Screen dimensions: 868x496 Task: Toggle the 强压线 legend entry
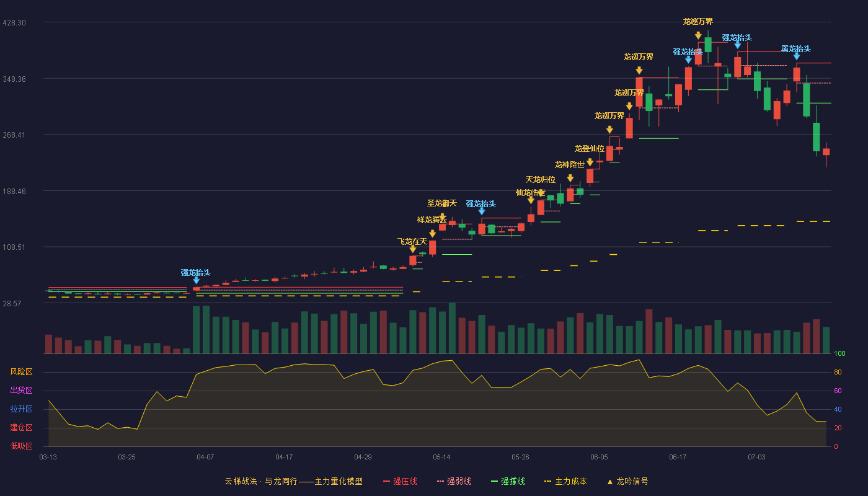point(400,481)
